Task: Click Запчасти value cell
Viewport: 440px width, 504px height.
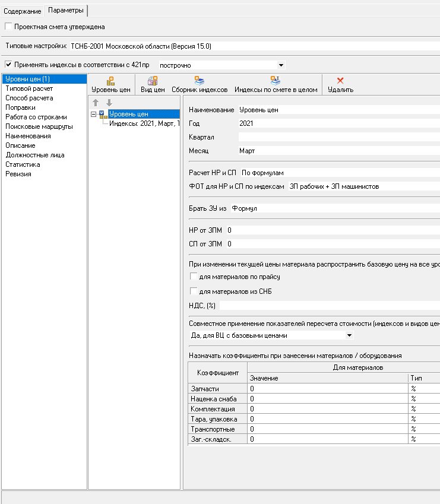Action: click(x=328, y=389)
